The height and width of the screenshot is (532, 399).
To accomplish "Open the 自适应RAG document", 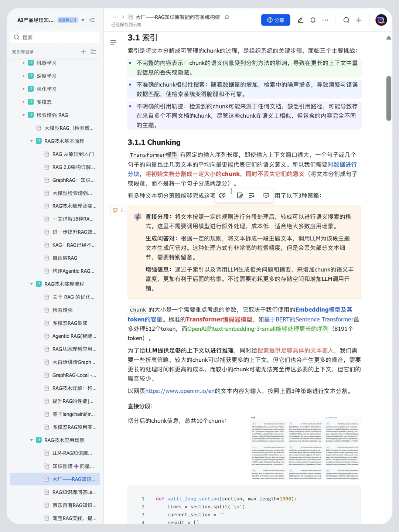I will 65,258.
